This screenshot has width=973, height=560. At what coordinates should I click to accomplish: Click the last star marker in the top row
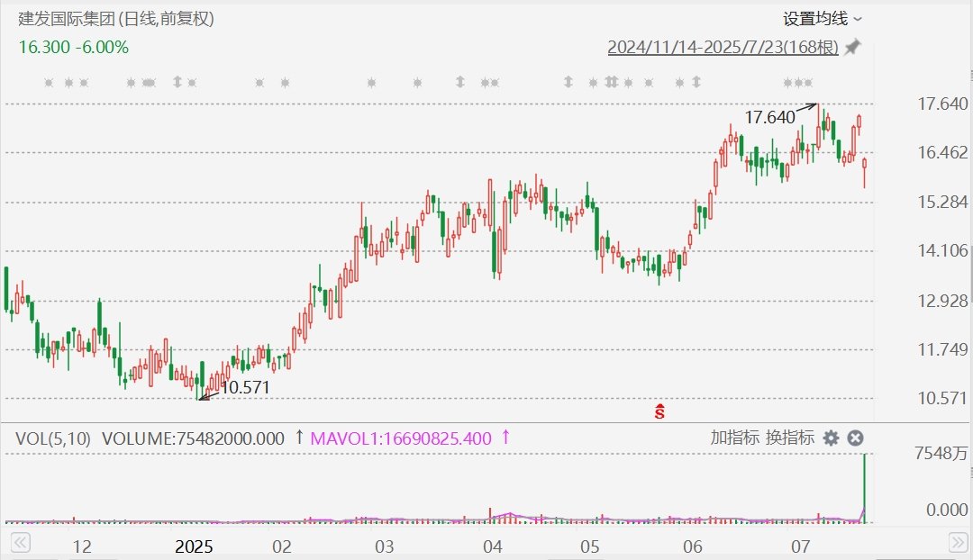[807, 83]
